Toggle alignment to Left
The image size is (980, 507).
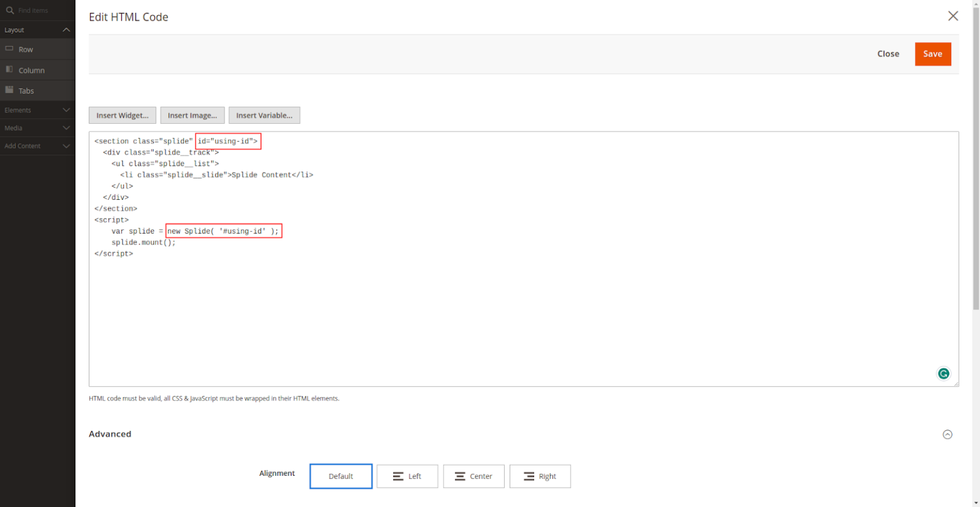tap(407, 476)
